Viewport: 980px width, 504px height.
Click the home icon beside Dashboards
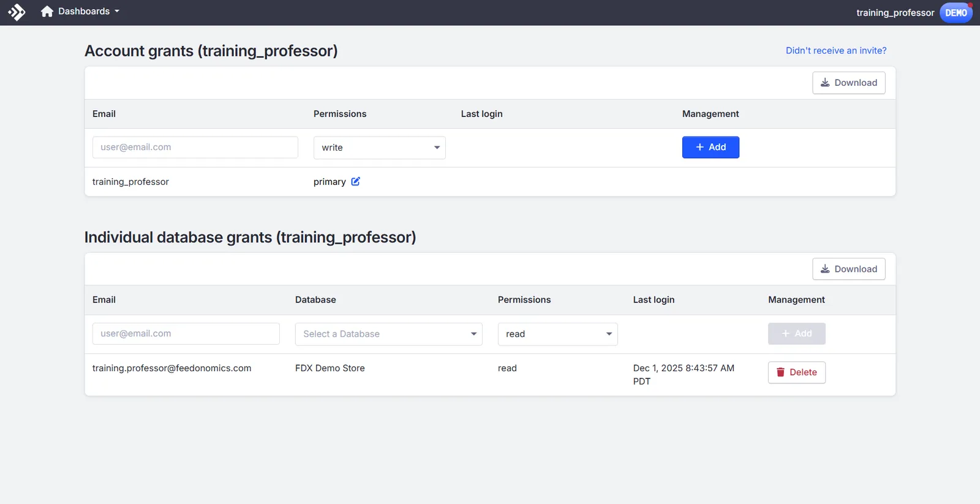47,12
